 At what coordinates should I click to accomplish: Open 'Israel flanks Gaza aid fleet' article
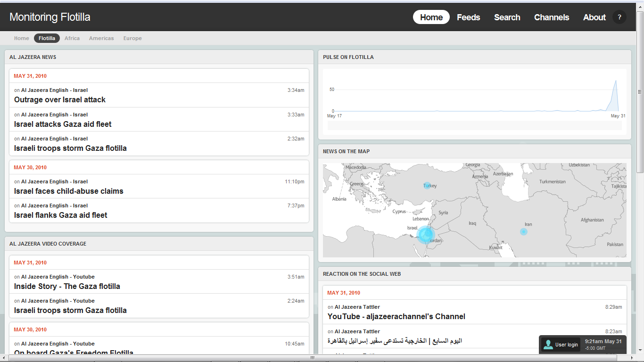(61, 215)
